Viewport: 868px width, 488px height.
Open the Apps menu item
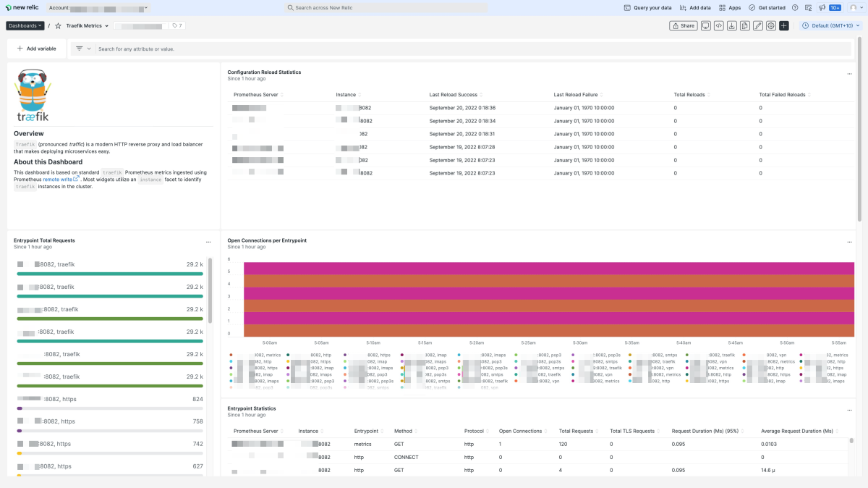[730, 7]
